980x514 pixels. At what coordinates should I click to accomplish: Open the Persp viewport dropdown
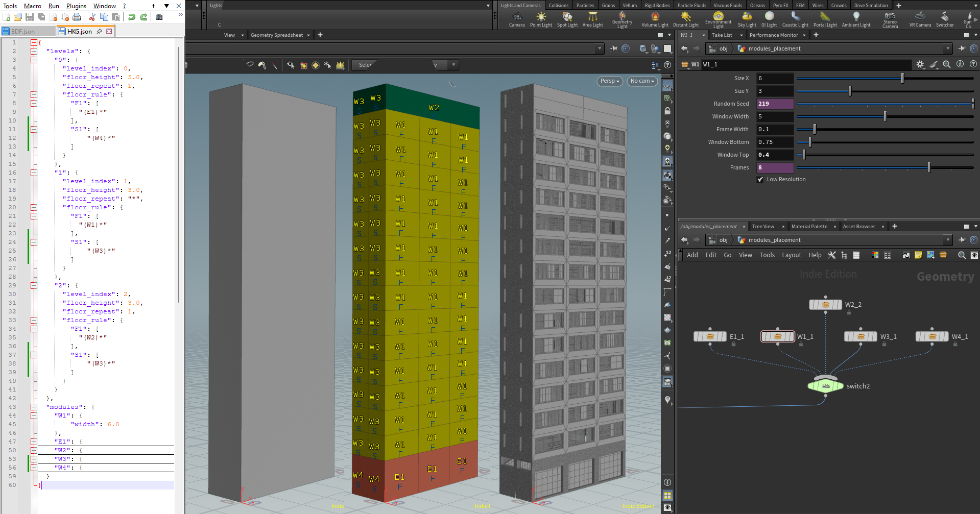(x=609, y=81)
